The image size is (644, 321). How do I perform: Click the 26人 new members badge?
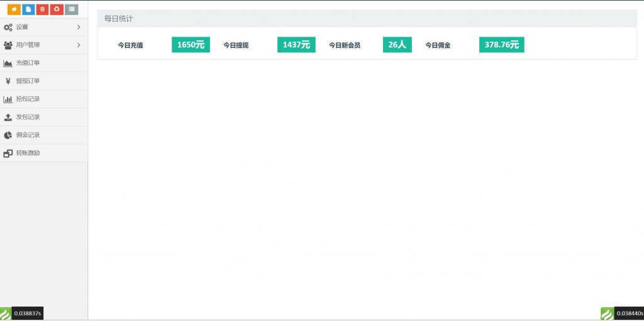coord(397,45)
